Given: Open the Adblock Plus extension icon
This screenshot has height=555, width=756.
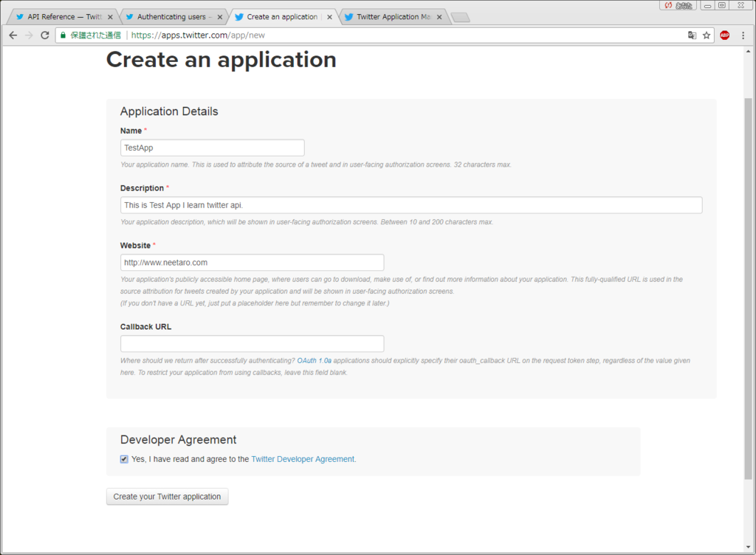Looking at the screenshot, I should click(725, 35).
